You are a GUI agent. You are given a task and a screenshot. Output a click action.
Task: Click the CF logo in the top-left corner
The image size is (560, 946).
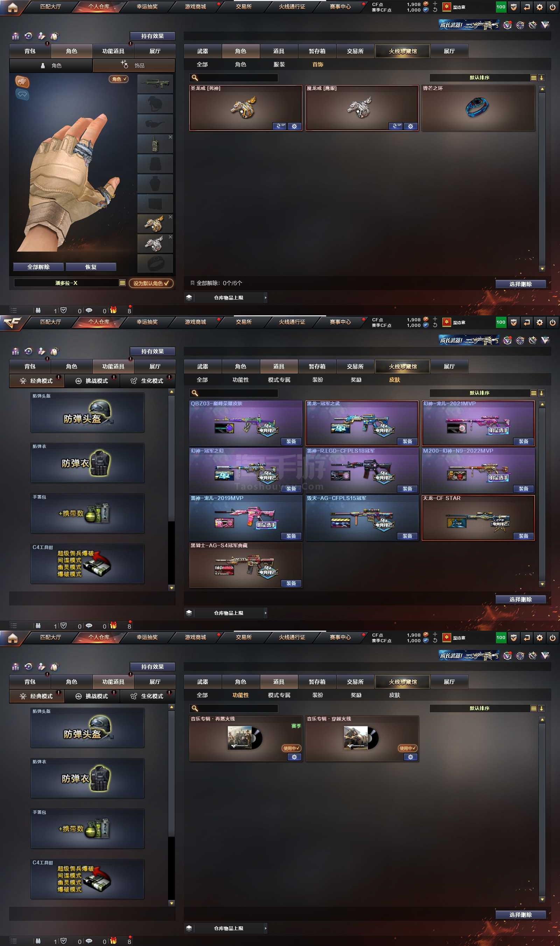(x=12, y=322)
